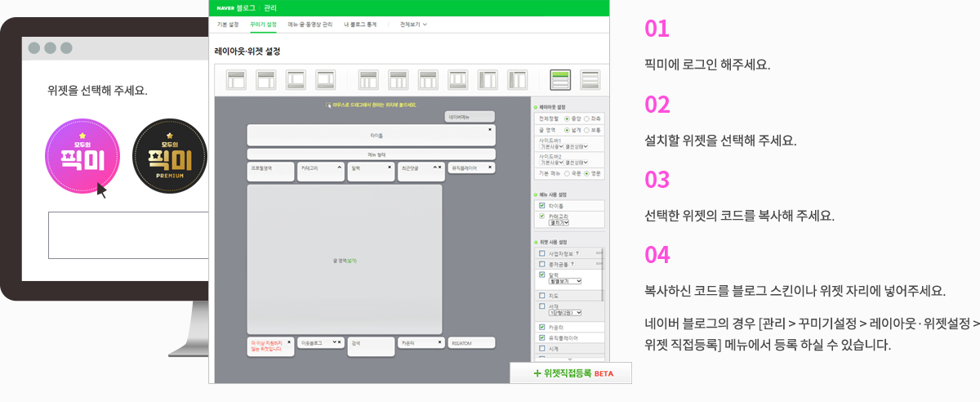This screenshot has width=980, height=402.
Task: Open the 사이드바1 기본사용 dropdown
Action: point(551,145)
